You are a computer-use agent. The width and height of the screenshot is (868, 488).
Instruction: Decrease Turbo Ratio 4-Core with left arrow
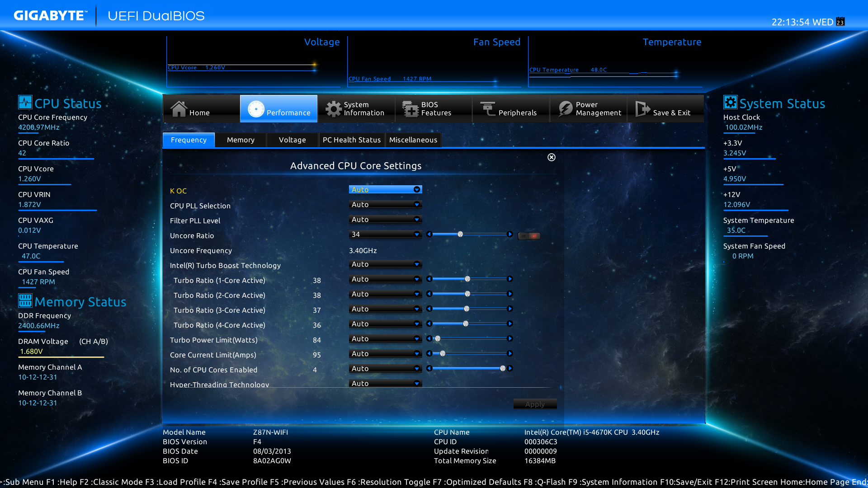pos(429,324)
